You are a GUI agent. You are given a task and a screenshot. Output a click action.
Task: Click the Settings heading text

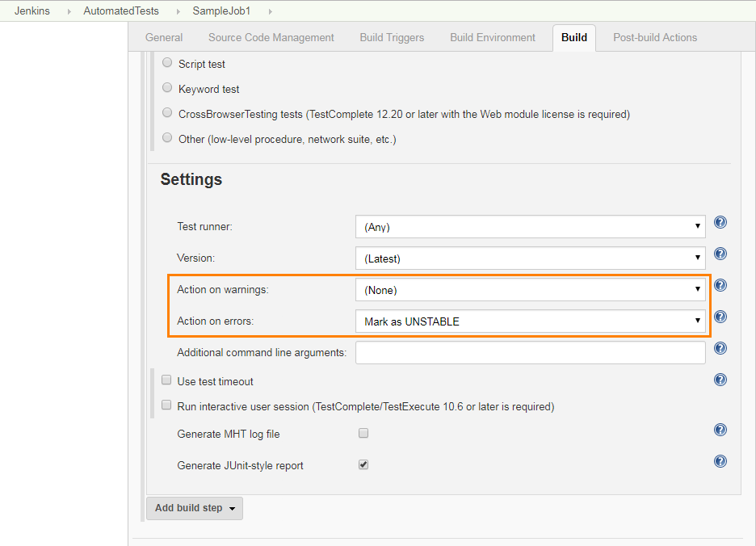click(x=191, y=179)
